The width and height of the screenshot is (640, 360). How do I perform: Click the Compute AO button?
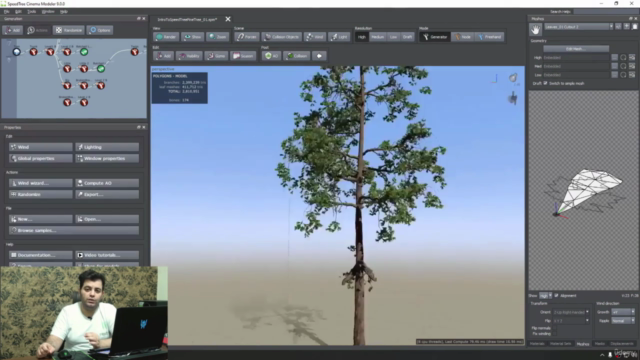point(107,183)
